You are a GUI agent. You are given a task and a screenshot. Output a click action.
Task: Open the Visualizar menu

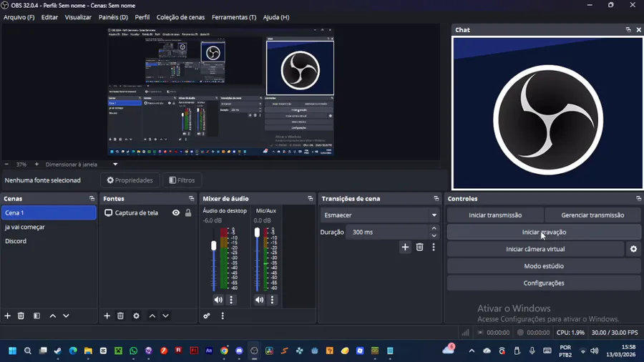[78, 17]
